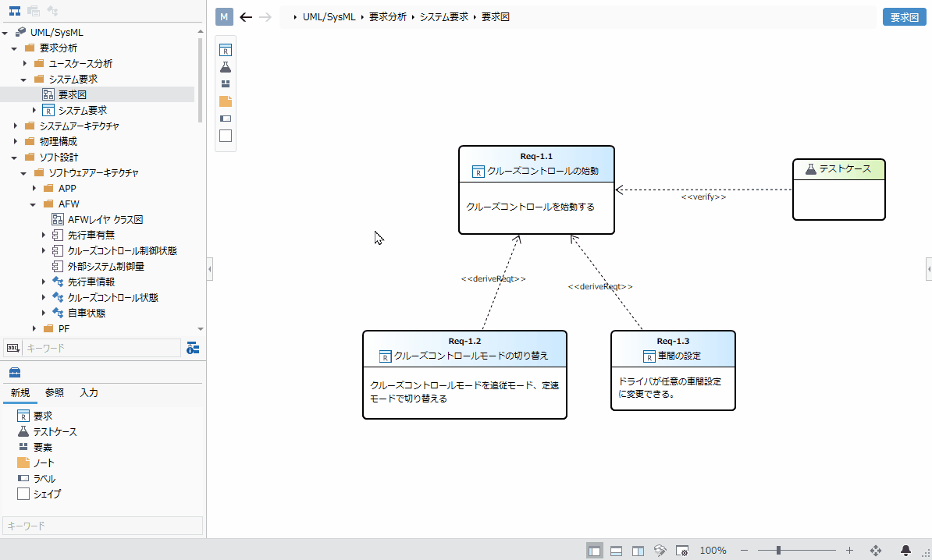
Task: Click the zoom slider handle
Action: tap(778, 551)
